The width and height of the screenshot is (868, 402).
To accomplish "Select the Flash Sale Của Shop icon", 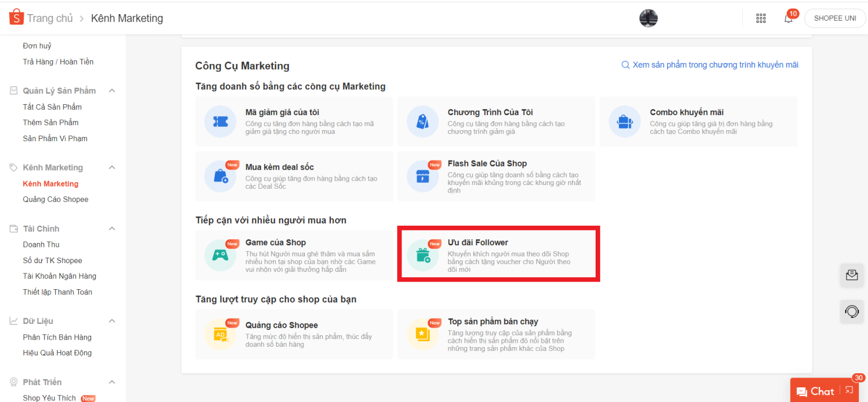I will [423, 176].
